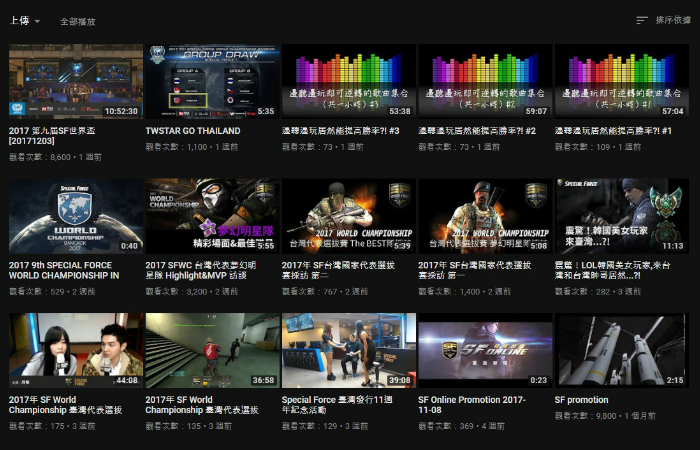Viewport: 700px width, 450px height.
Task: Click title 2017 SFWC 台灣代表夢幻明星隊 Highlight&MVP
Action: [201, 270]
